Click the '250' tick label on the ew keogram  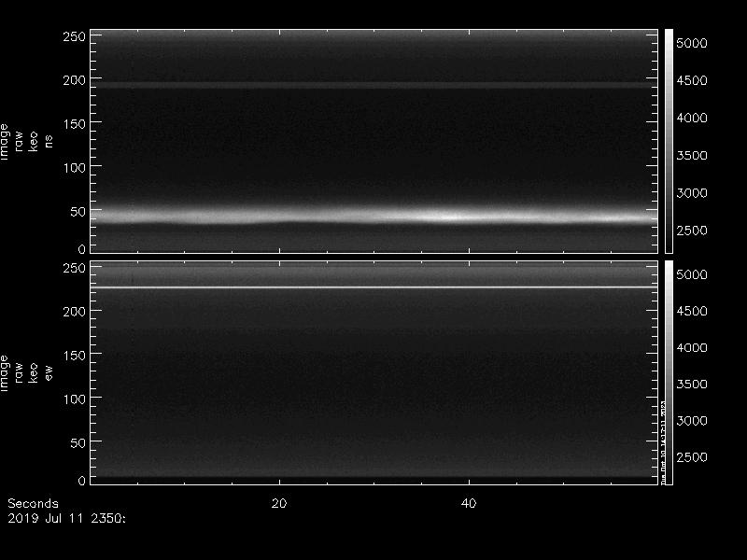click(75, 268)
